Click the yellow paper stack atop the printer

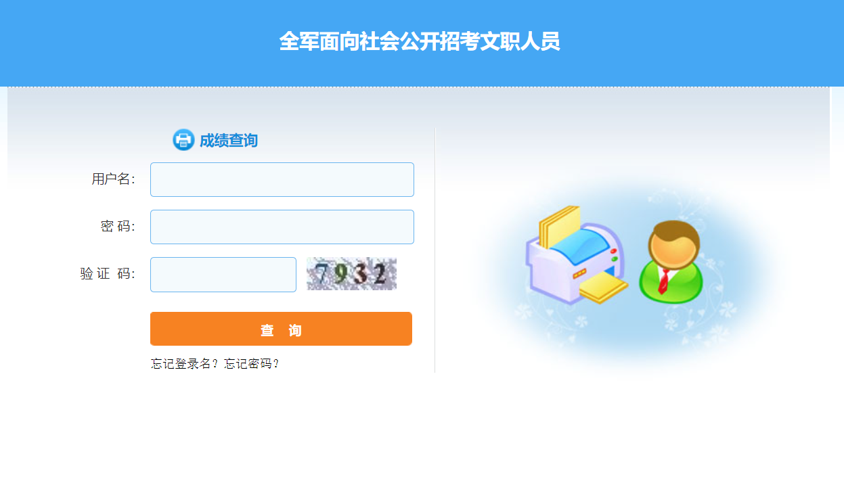coord(560,225)
